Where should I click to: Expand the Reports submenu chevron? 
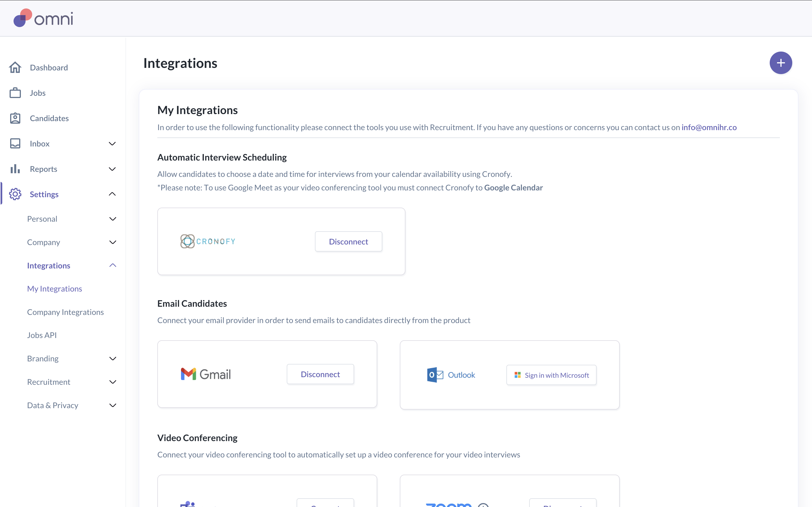click(x=112, y=169)
